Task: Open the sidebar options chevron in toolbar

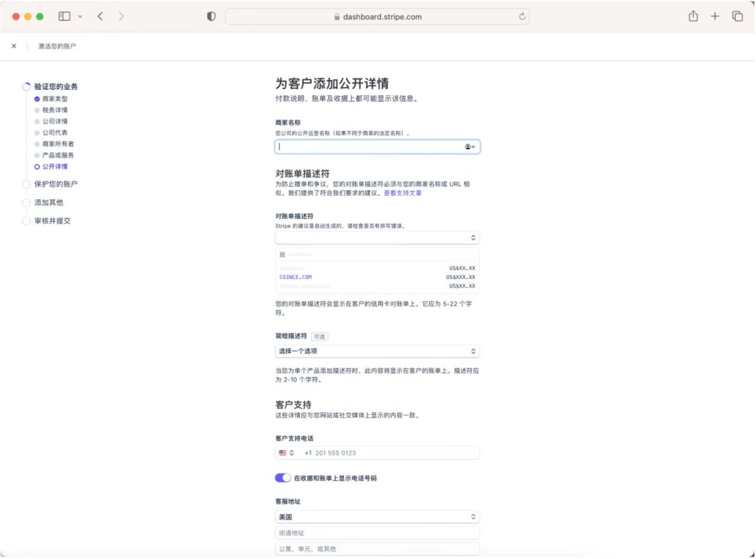Action: 80,16
